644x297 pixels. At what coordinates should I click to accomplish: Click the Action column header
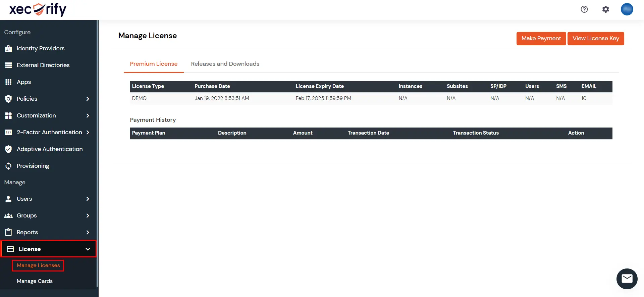click(x=576, y=133)
